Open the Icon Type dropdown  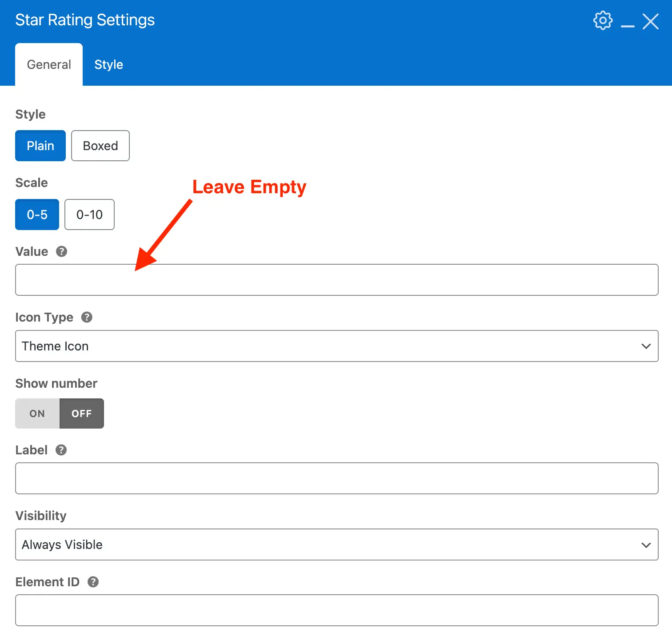(336, 346)
